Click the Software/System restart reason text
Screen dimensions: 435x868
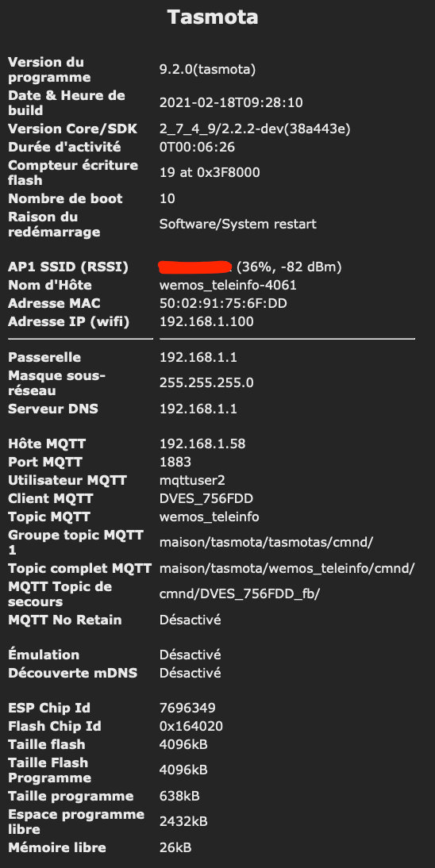(x=237, y=225)
